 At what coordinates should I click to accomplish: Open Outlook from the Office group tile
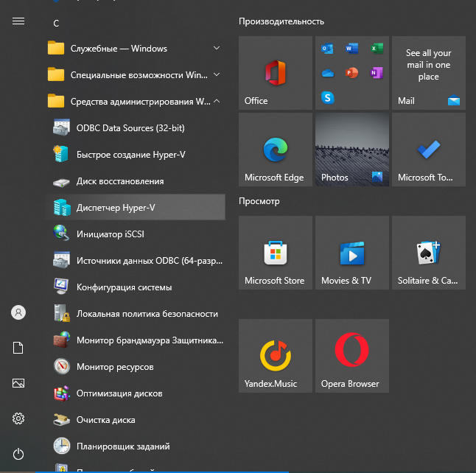[327, 49]
